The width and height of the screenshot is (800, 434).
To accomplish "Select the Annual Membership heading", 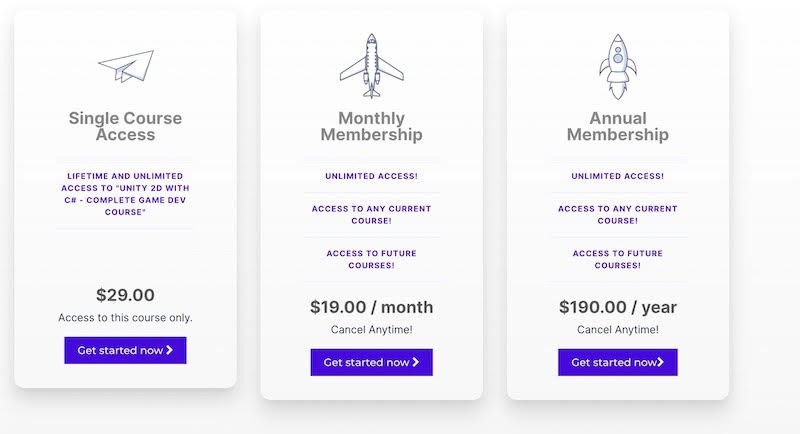I will click(x=617, y=126).
